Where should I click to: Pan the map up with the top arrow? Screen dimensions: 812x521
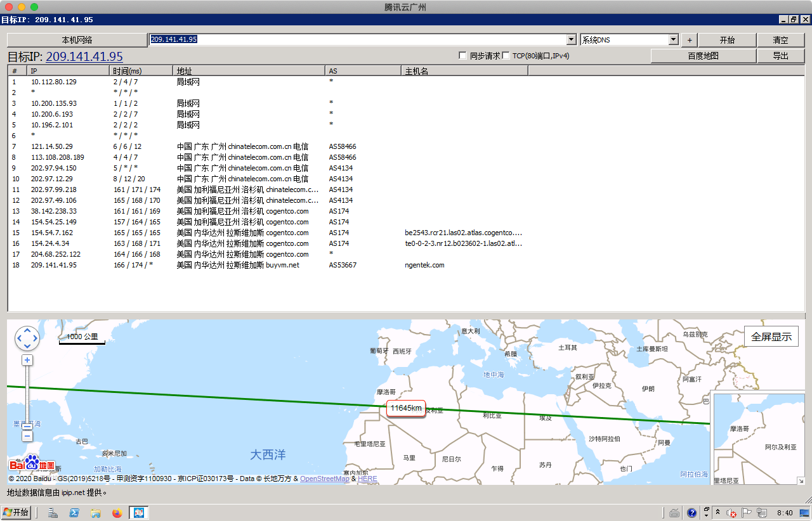pos(27,331)
